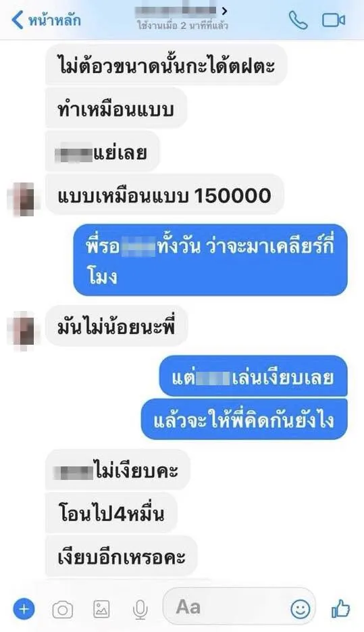Open the camera to take a photo

[x=63, y=610]
